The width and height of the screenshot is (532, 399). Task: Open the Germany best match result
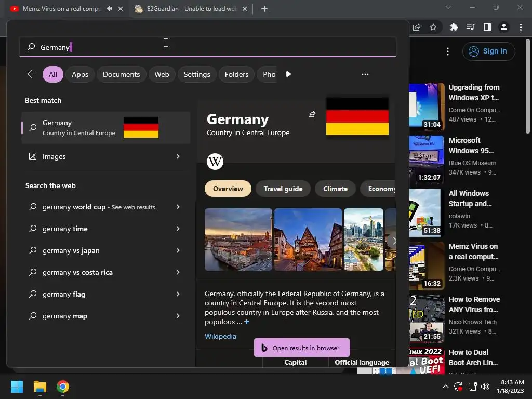click(x=106, y=128)
